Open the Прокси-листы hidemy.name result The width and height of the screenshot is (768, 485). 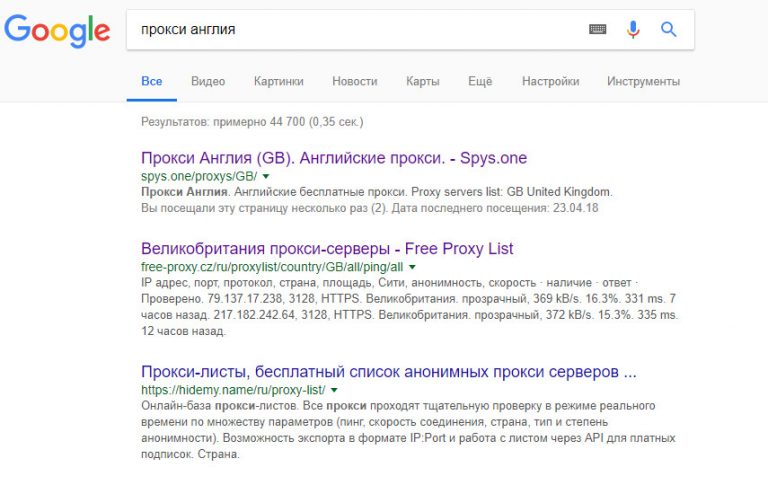click(x=389, y=371)
